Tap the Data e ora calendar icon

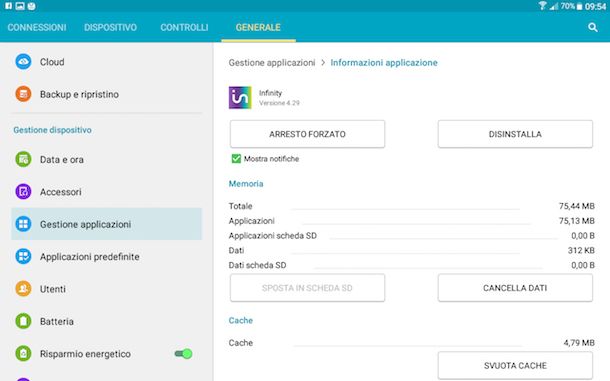pyautogui.click(x=23, y=160)
